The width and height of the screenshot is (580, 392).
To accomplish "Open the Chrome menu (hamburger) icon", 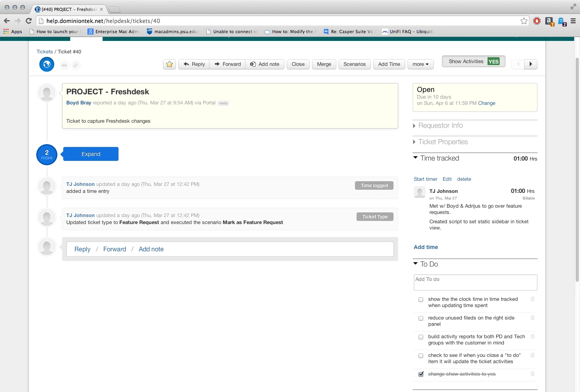I will point(573,21).
